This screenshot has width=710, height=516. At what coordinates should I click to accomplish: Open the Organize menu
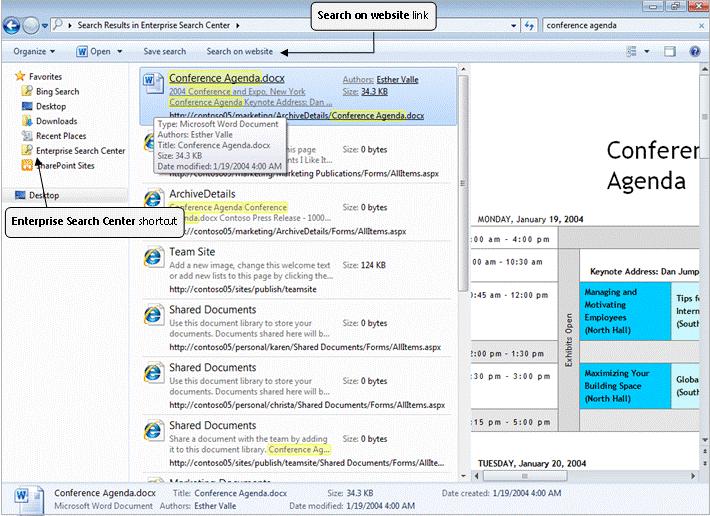click(x=34, y=52)
